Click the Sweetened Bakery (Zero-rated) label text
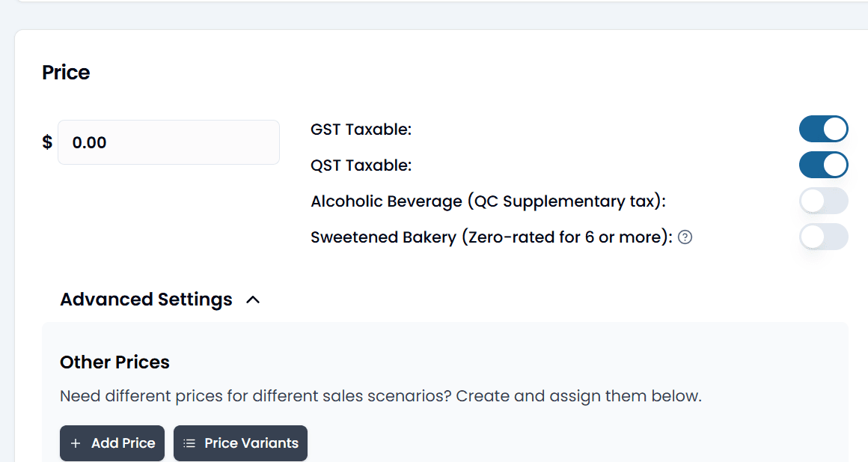The height and width of the screenshot is (462, 868). pyautogui.click(x=492, y=237)
